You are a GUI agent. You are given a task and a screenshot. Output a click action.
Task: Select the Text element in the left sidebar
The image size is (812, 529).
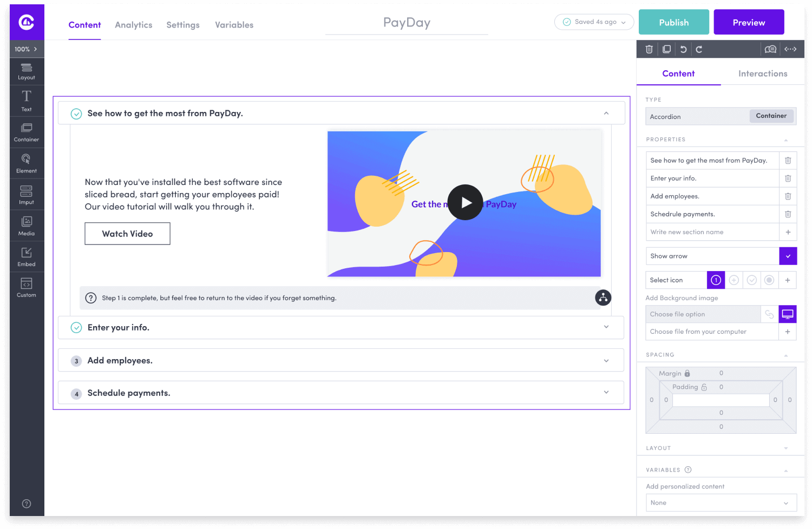26,100
